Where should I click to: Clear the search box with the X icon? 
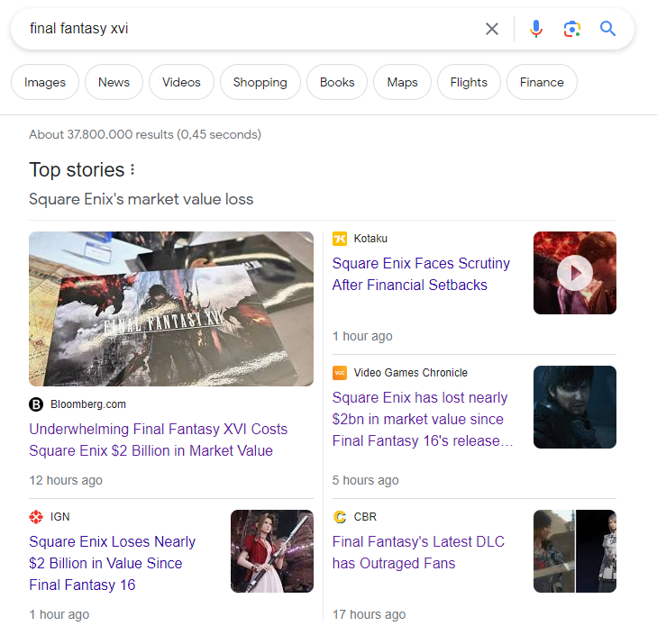[492, 29]
